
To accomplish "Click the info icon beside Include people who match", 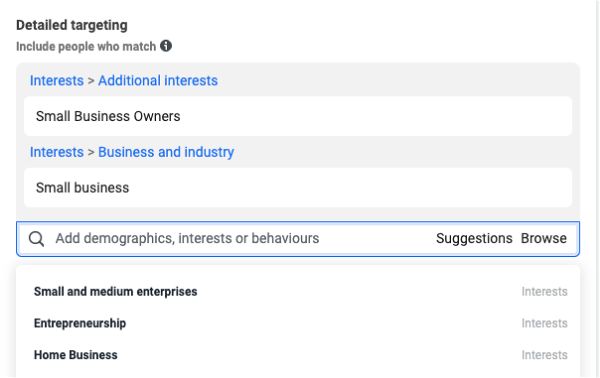I will [x=166, y=46].
